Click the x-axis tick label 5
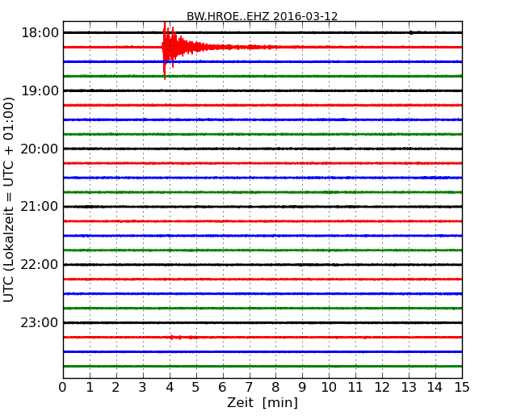This screenshot has height=420, width=525. [x=196, y=388]
